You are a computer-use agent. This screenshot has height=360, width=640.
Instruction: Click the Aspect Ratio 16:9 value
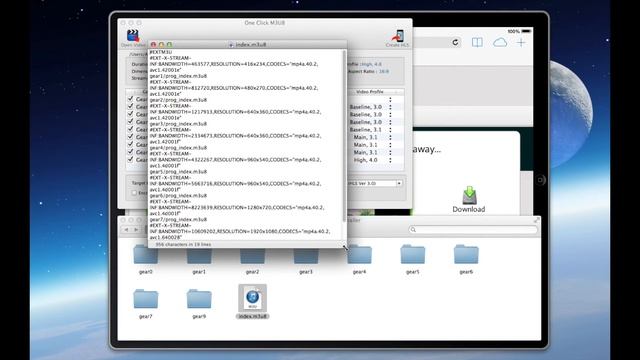[384, 71]
